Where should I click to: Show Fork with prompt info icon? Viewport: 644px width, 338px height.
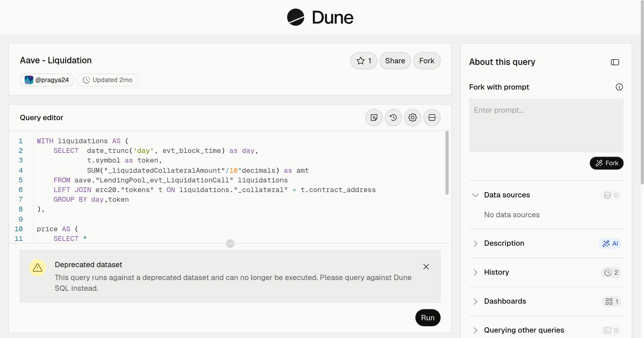pos(619,87)
